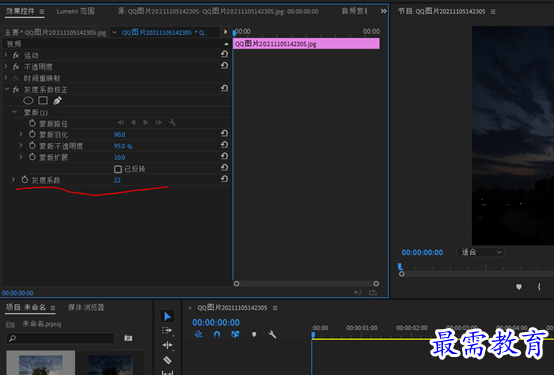The image size is (554, 375).
Task: Open the 源: QQ图片 source monitor tab
Action: 218,11
